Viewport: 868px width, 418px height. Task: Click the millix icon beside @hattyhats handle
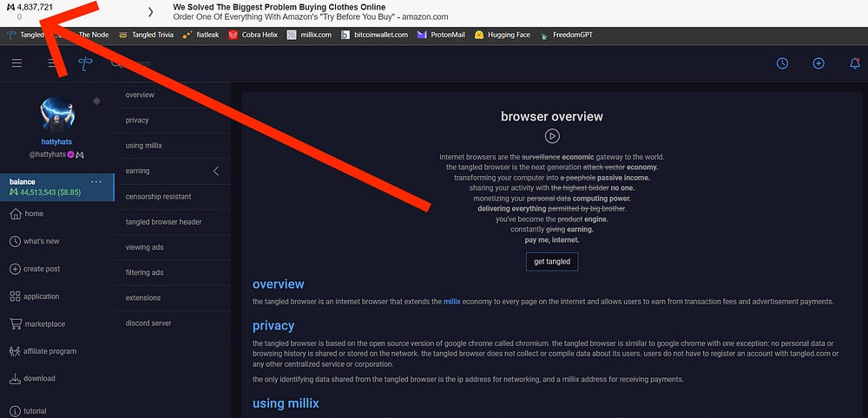(80, 155)
